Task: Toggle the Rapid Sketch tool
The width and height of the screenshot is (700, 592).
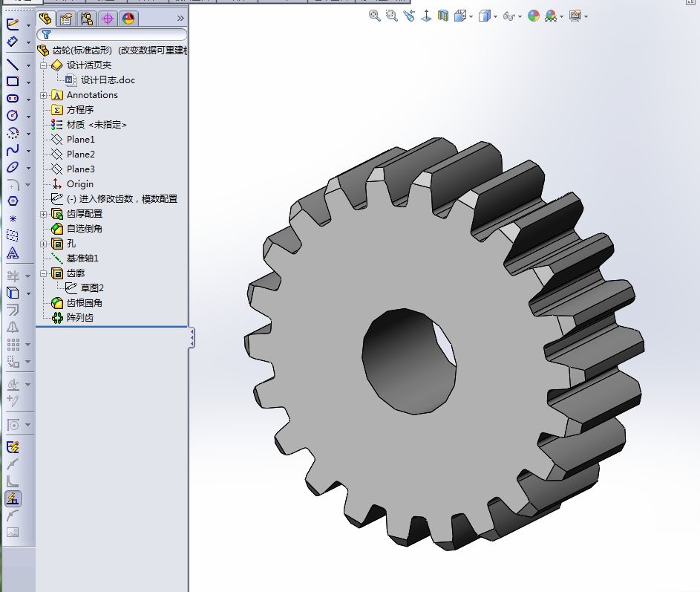Action: coord(13,447)
